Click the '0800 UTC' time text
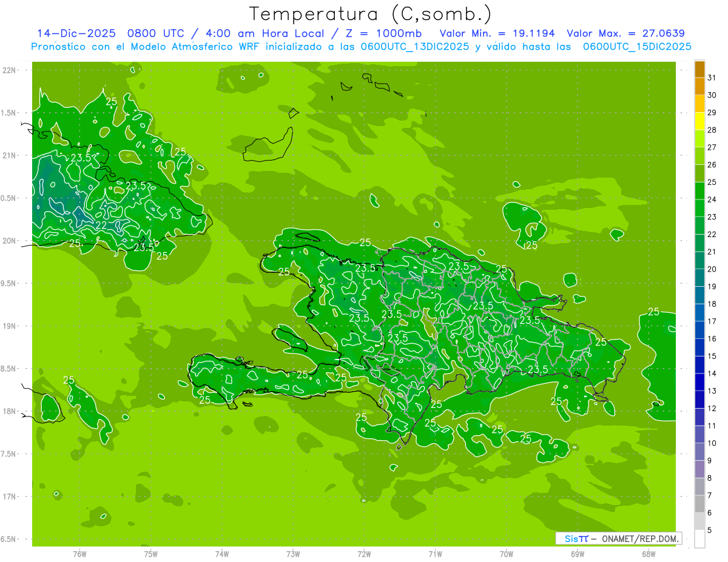The image size is (728, 562). [x=155, y=33]
